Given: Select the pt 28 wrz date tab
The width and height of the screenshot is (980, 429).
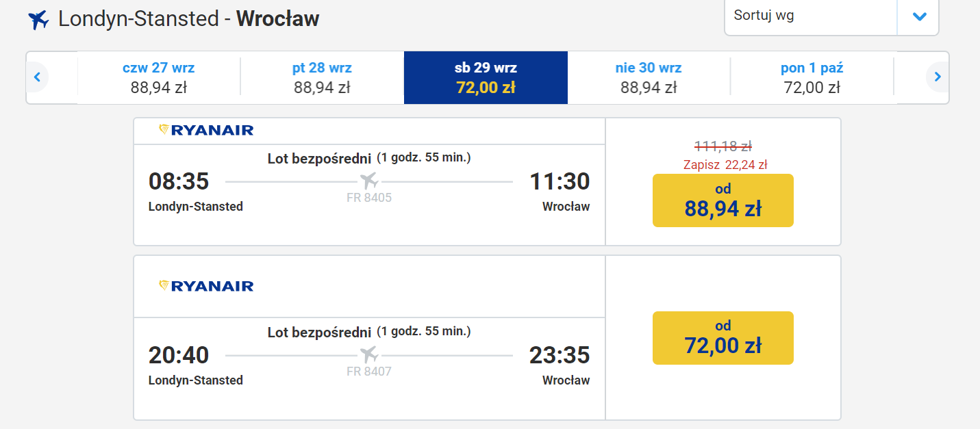Looking at the screenshot, I should pyautogui.click(x=322, y=77).
